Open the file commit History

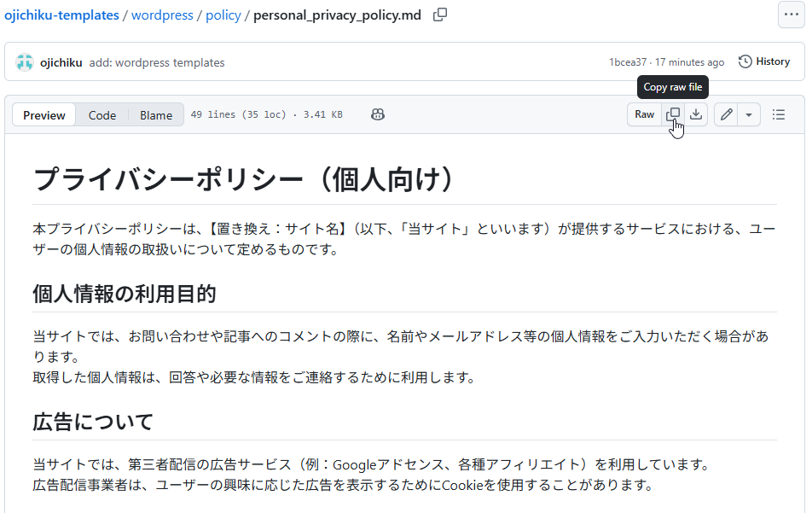pyautogui.click(x=764, y=61)
